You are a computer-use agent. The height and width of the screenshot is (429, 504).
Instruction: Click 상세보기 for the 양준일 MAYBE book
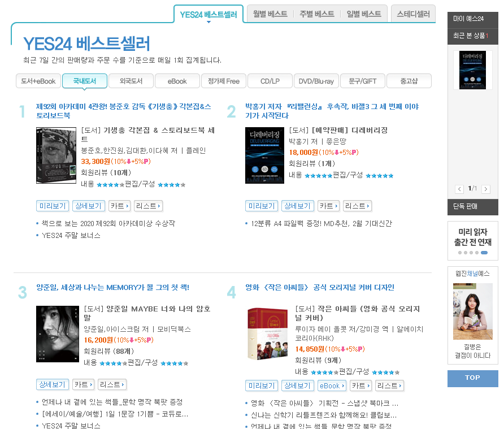[x=53, y=384]
